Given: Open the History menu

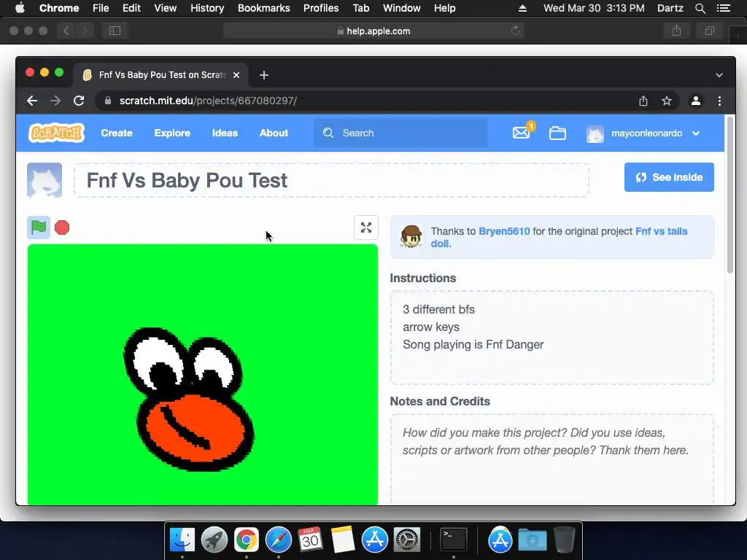Looking at the screenshot, I should tap(207, 8).
